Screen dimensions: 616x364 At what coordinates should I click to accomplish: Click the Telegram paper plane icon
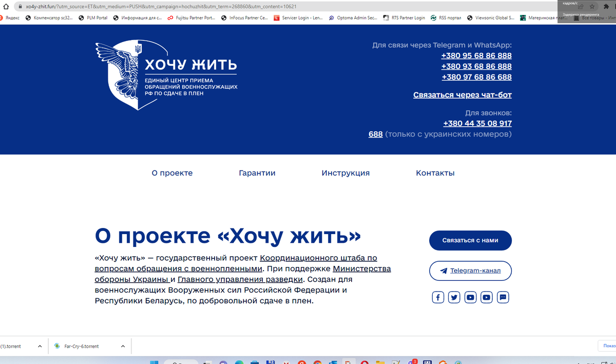(444, 271)
